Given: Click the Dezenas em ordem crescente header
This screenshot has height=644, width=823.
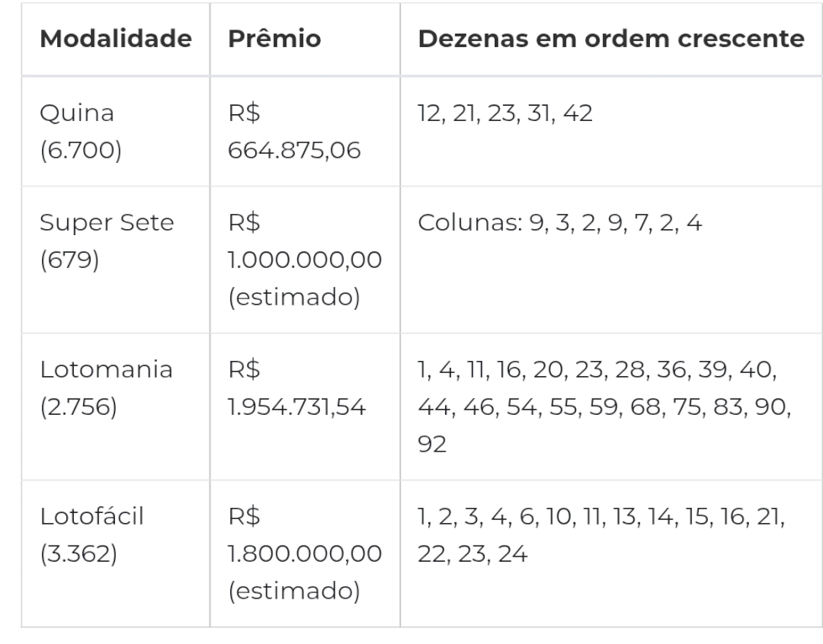Looking at the screenshot, I should click(x=611, y=39).
